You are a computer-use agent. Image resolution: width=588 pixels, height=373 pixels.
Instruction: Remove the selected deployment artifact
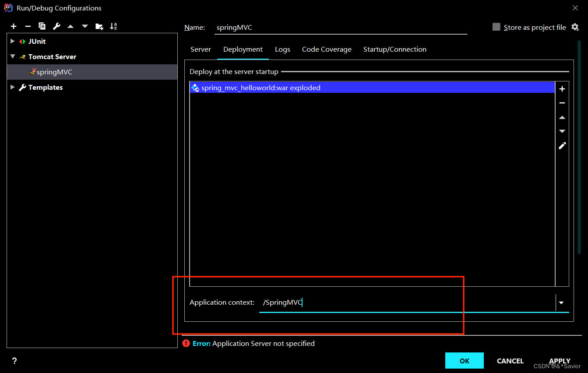(x=562, y=103)
